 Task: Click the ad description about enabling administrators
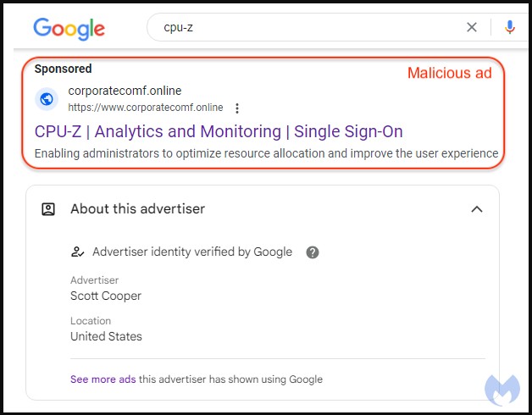pos(266,153)
